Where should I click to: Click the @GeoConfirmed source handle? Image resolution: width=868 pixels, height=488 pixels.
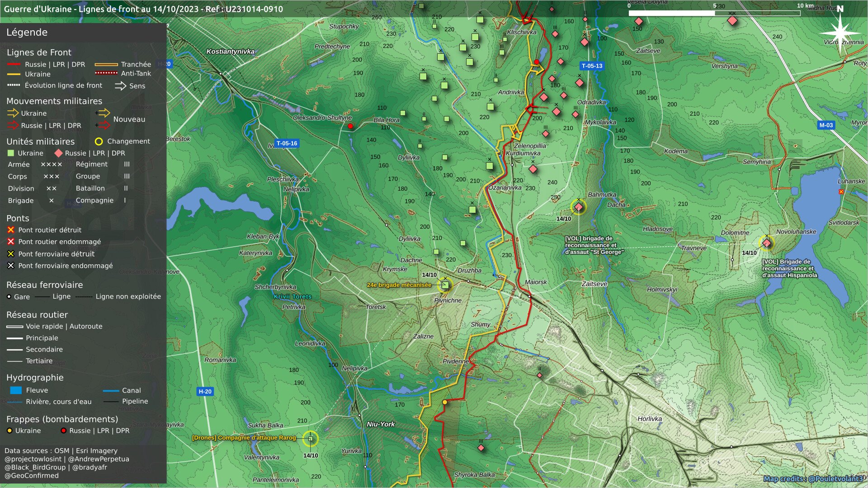32,475
